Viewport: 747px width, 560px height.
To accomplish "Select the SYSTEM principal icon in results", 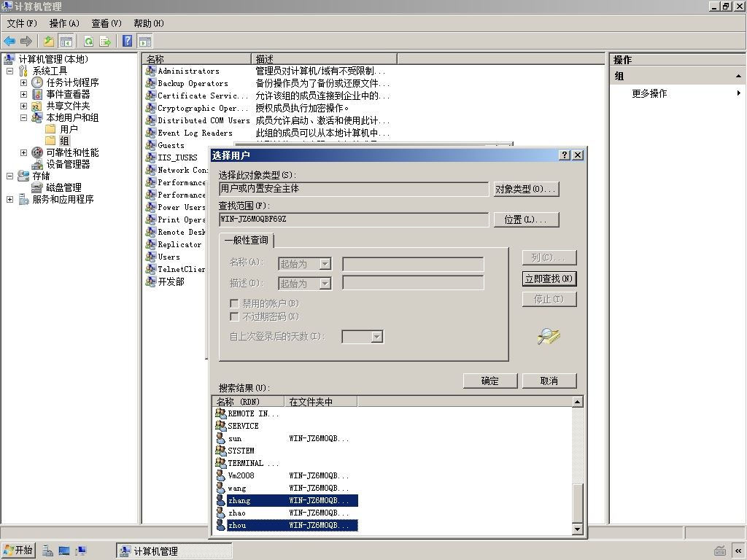I will (220, 451).
